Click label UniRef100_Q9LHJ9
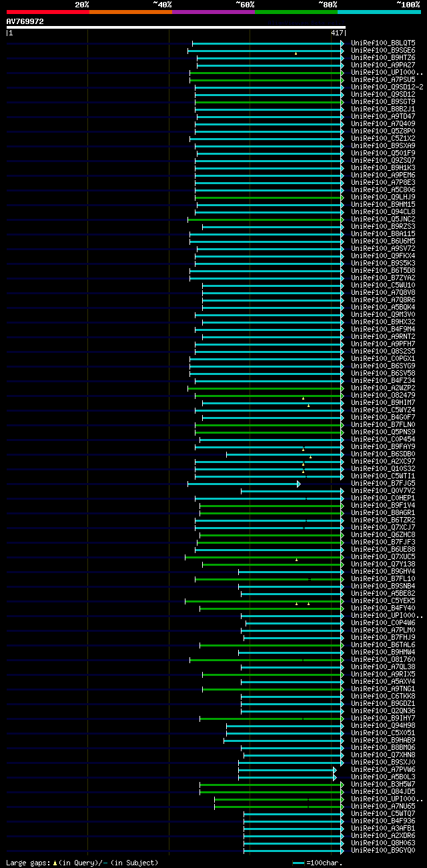427x868 pixels. click(383, 197)
